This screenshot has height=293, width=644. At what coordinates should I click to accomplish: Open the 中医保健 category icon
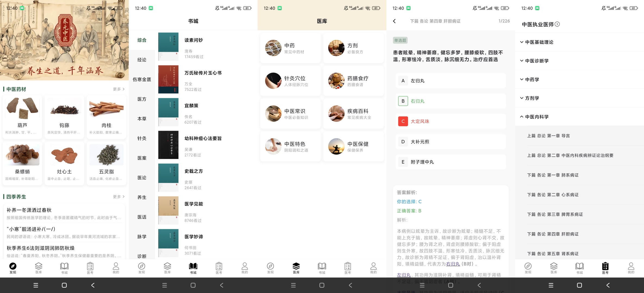(x=336, y=146)
